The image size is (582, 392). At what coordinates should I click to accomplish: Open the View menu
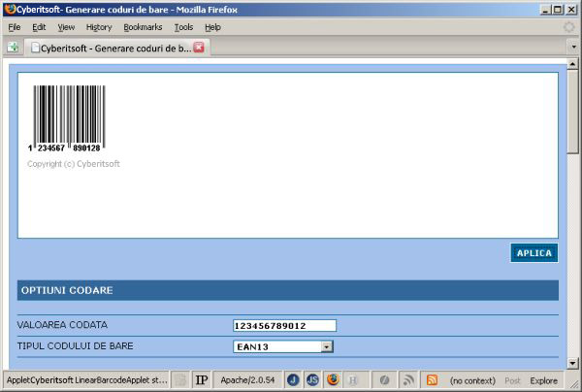[66, 27]
